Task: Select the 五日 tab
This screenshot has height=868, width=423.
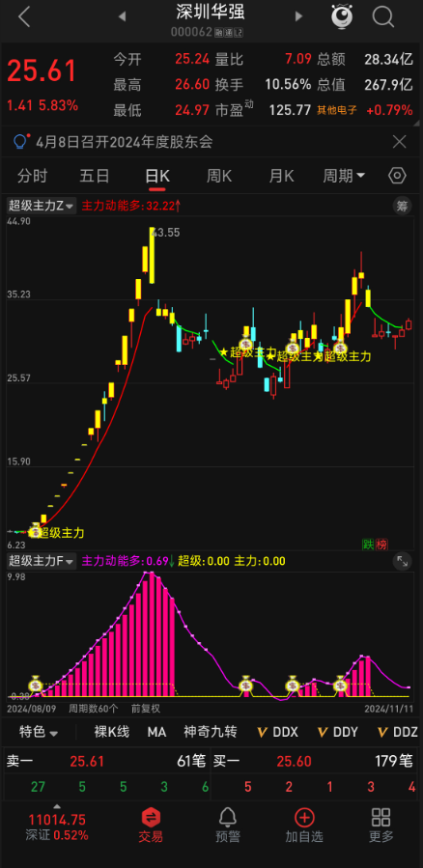Action: pyautogui.click(x=94, y=177)
